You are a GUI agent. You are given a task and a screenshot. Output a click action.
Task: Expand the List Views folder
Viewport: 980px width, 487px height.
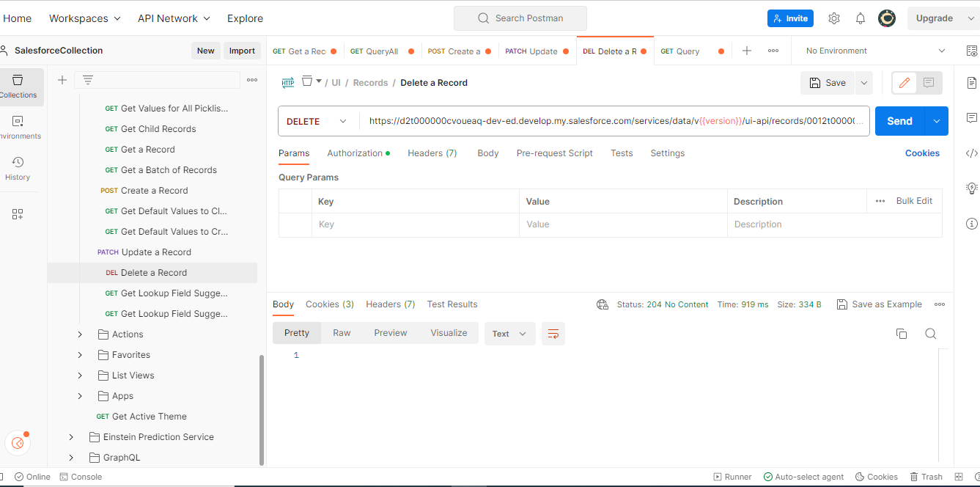point(80,376)
